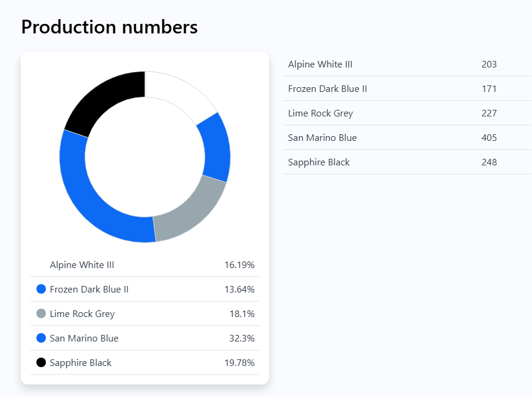Screen dimensions: 532x397
Task: Select Frozen Dark Blue II table row
Action: click(x=407, y=88)
